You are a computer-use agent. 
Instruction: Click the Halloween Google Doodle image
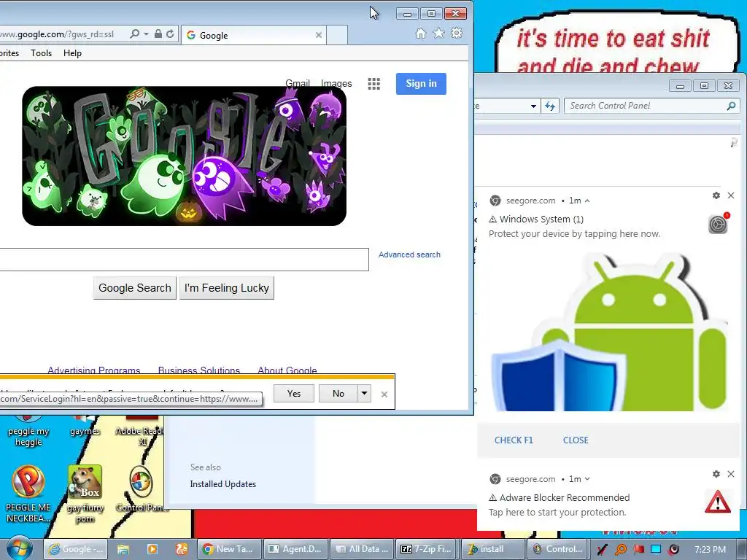(184, 156)
